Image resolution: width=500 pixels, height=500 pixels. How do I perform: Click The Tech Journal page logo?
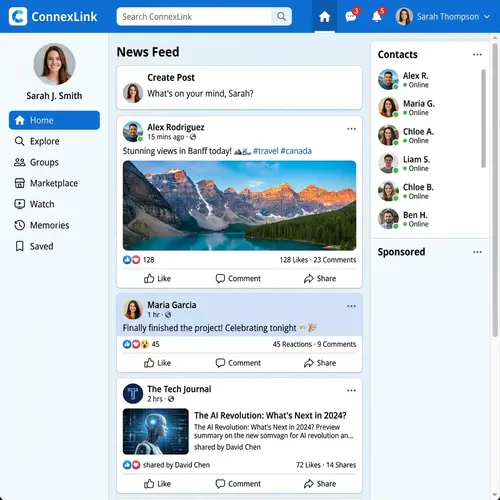tap(133, 394)
